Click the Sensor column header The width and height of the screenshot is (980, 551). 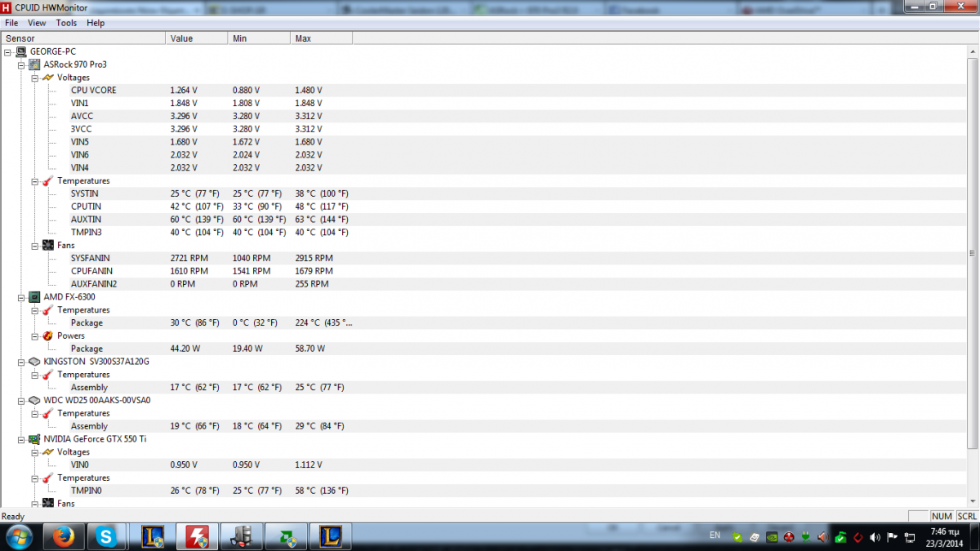pos(82,38)
